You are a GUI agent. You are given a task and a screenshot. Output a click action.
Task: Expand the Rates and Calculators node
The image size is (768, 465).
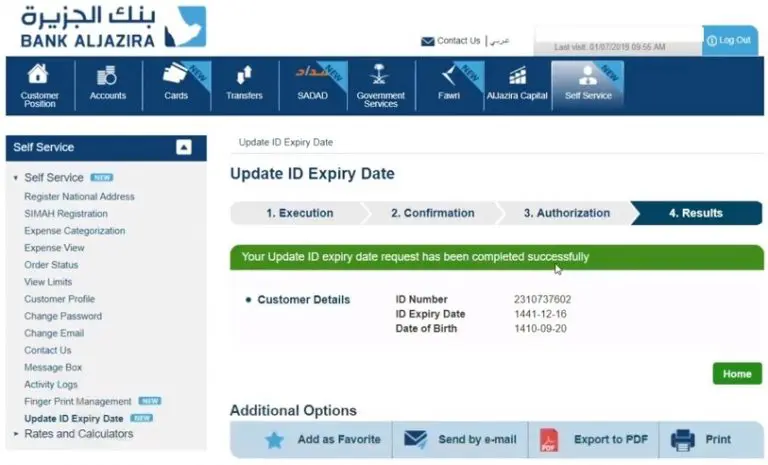[16, 434]
